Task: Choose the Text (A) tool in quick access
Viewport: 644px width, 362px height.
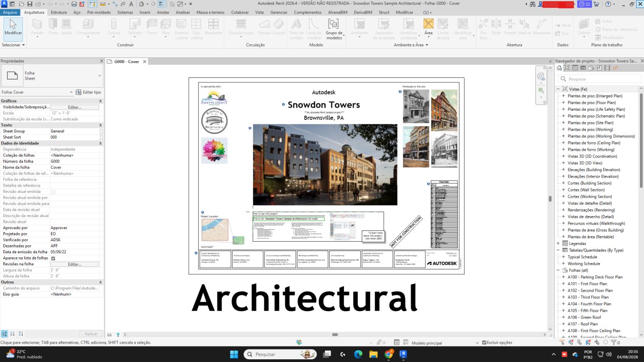Action: point(131,4)
